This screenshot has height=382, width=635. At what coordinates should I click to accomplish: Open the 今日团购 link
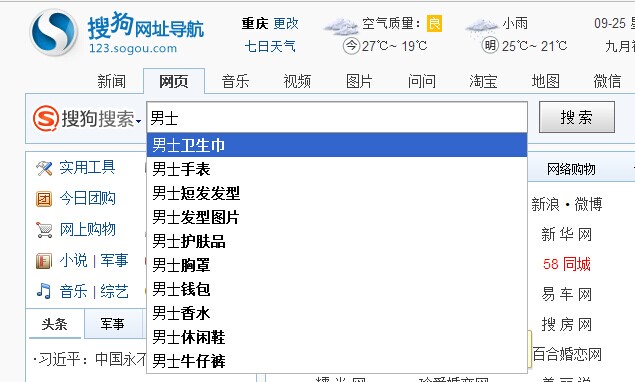87,198
